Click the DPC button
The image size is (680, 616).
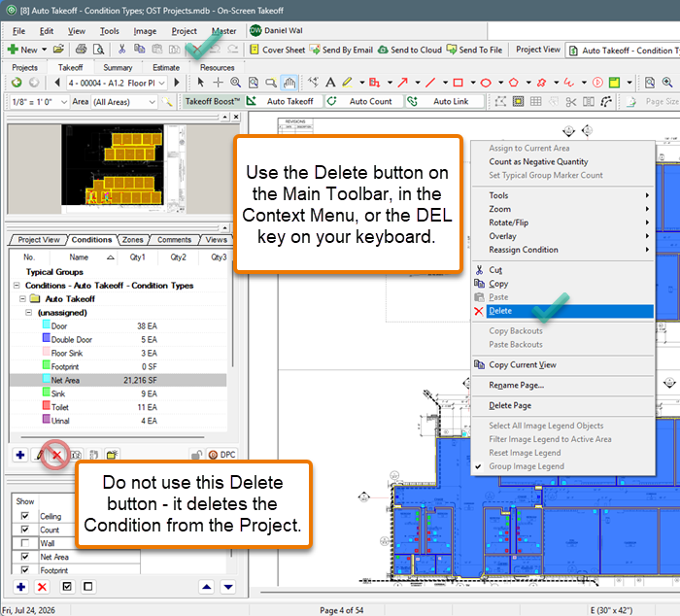221,455
